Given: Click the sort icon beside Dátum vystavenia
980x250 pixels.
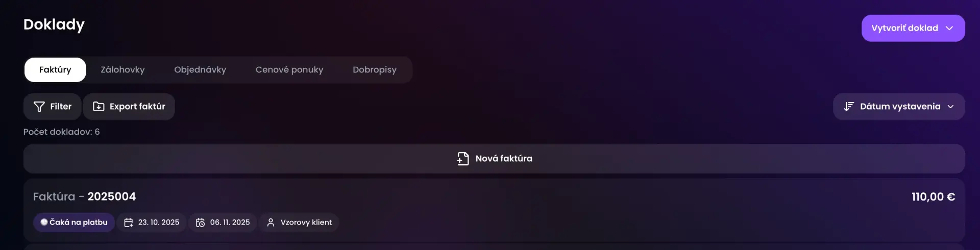Looking at the screenshot, I should [848, 107].
